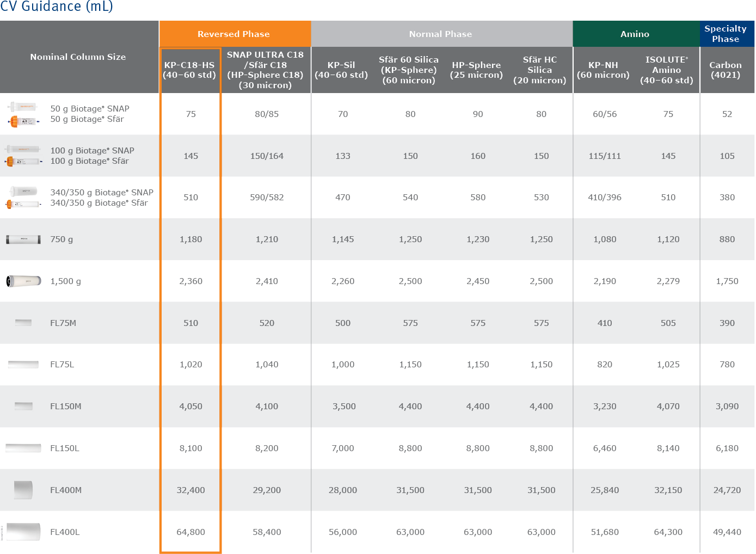Select the 100 g Biotage Sfär row label
Viewport: 756px width, 554px height.
89,161
